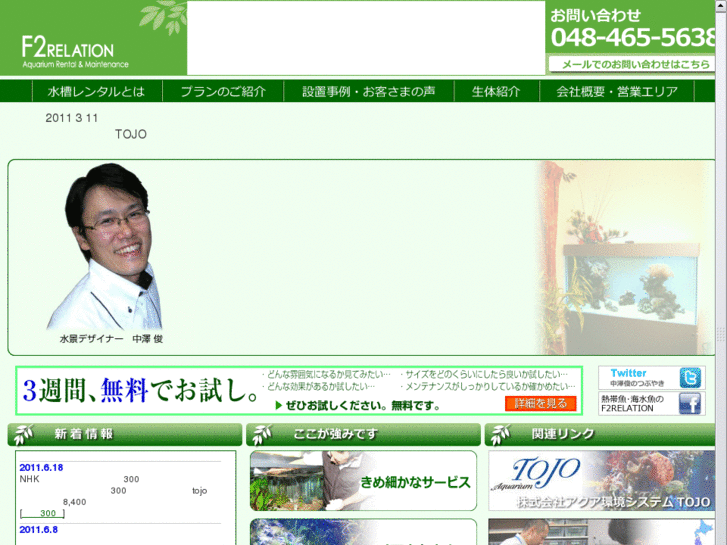Click the 関連リンク section header
This screenshot has height=545, width=727.
point(600,435)
